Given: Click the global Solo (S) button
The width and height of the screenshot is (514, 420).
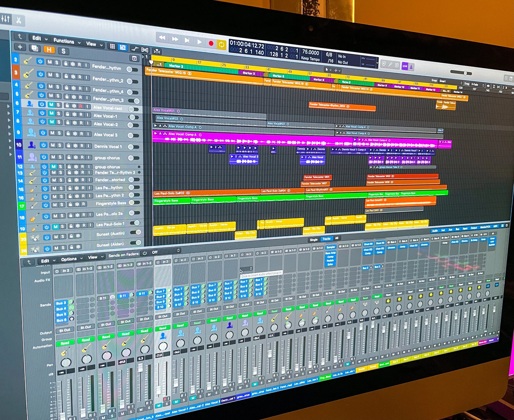Looking at the screenshot, I should tap(63, 51).
